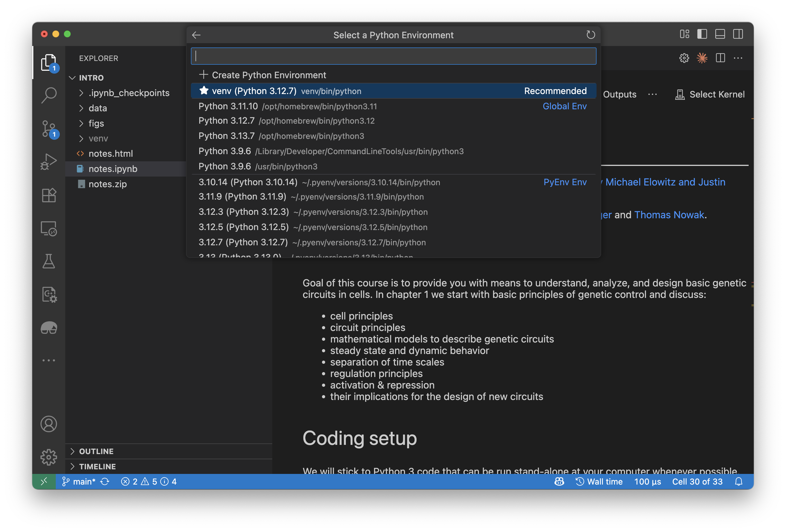Click the Jupyter icon in the notebook toolbar
786x532 pixels.
702,58
